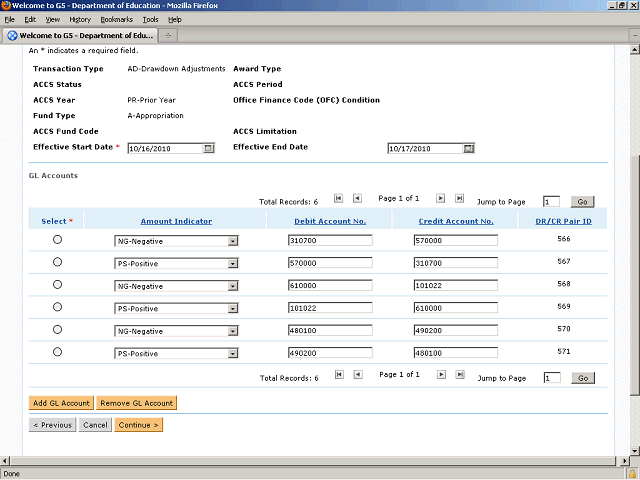Go to first page in top pager
Screen dimensions: 640x480
339,199
